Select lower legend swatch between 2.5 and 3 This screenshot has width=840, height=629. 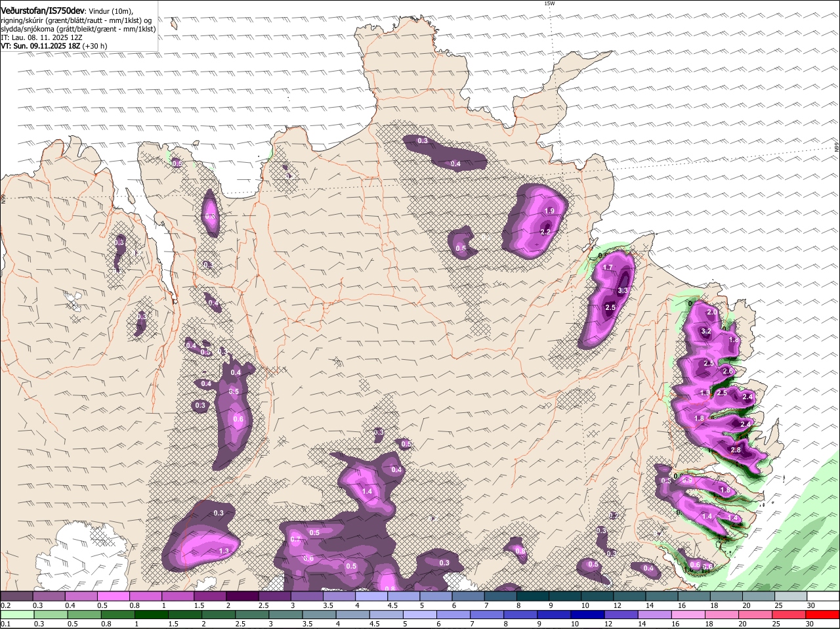tap(253, 615)
